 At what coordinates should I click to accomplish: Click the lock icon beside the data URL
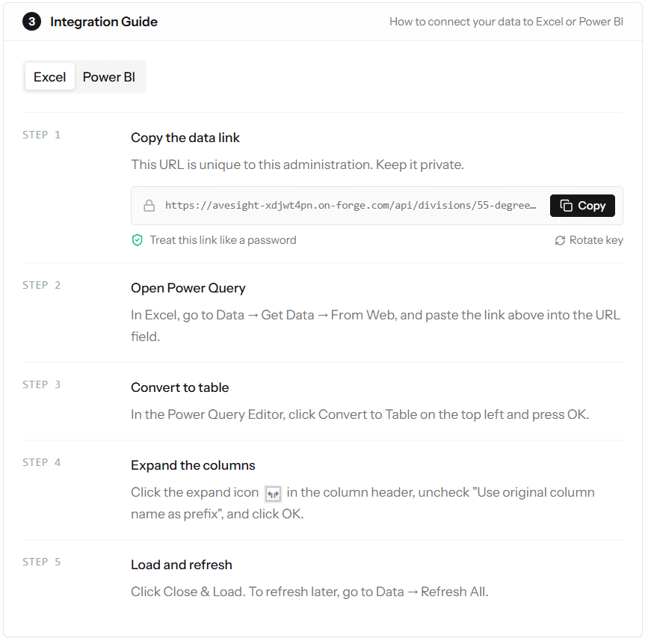(149, 206)
